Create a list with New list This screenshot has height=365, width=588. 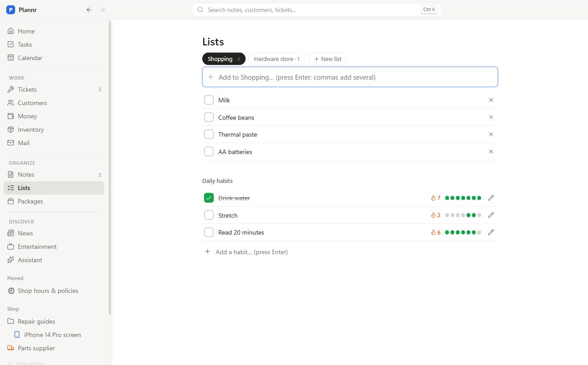click(327, 59)
